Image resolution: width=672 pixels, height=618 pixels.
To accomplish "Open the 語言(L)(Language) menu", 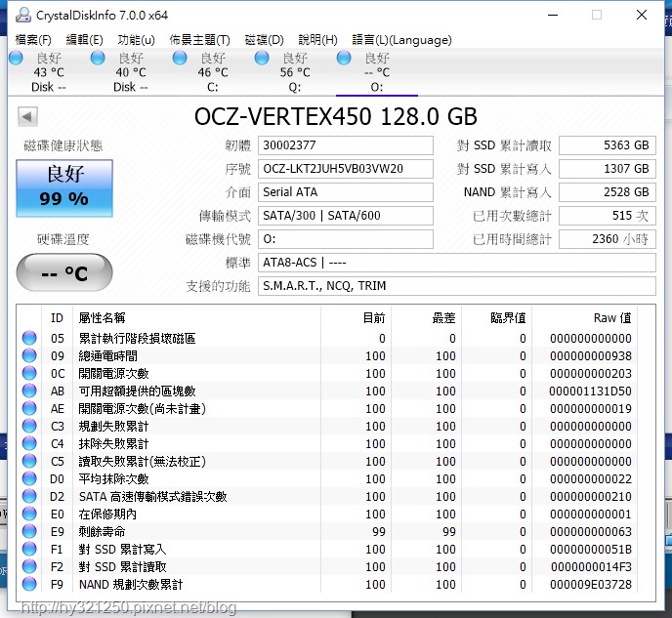I will (401, 40).
